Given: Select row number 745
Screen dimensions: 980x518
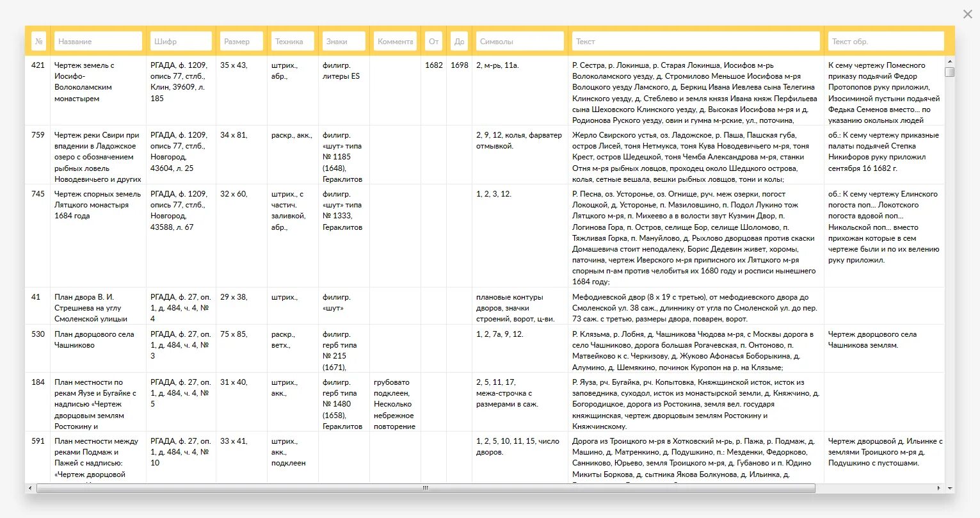Looking at the screenshot, I should tap(38, 194).
